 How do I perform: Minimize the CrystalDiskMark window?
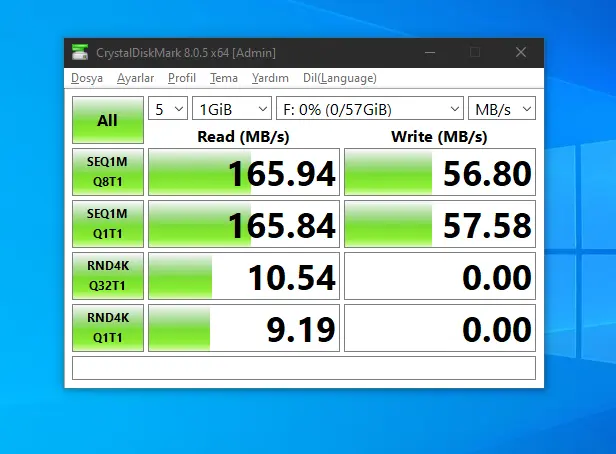coord(430,52)
